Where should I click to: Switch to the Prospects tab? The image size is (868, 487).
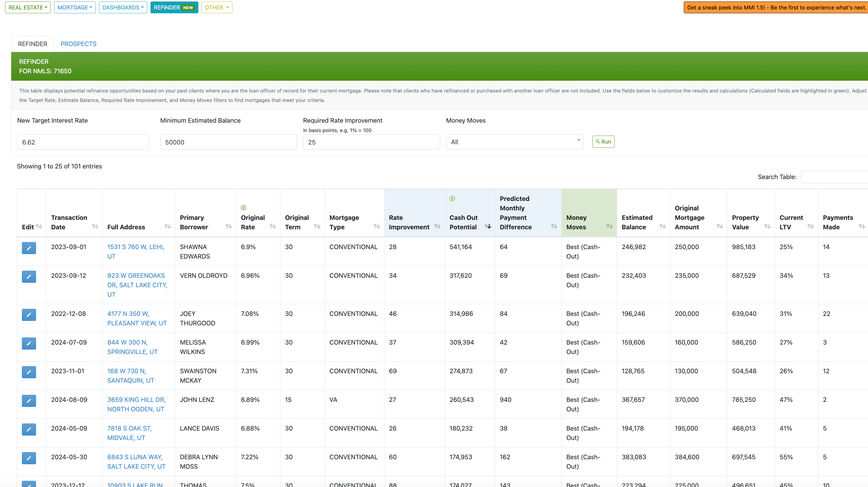click(79, 44)
